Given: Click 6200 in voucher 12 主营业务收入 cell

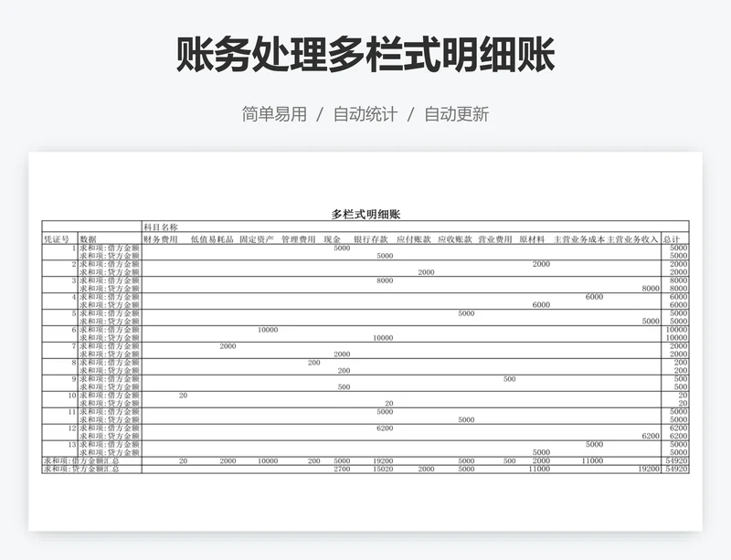Looking at the screenshot, I should pos(651,436).
